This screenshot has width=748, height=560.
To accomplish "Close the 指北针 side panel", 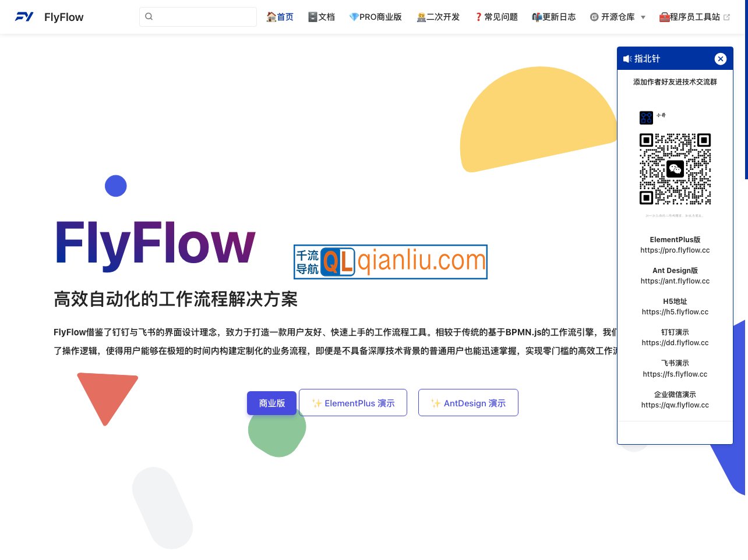I will pos(721,59).
